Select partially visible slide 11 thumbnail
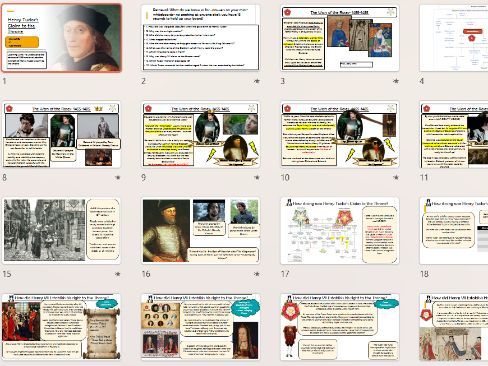488x366 pixels. coord(454,134)
